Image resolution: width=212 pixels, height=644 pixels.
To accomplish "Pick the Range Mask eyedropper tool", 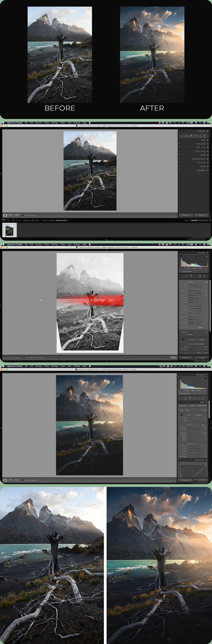I will click(x=182, y=340).
